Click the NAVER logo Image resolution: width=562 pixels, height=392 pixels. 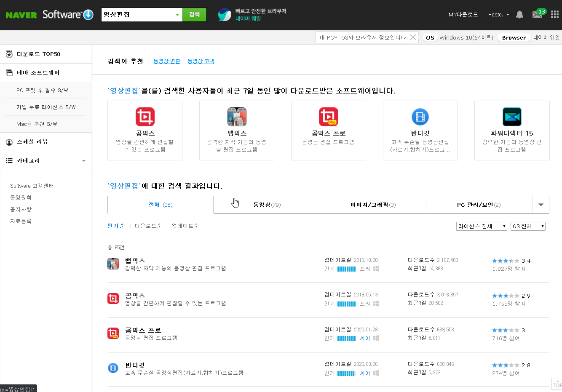pos(21,15)
